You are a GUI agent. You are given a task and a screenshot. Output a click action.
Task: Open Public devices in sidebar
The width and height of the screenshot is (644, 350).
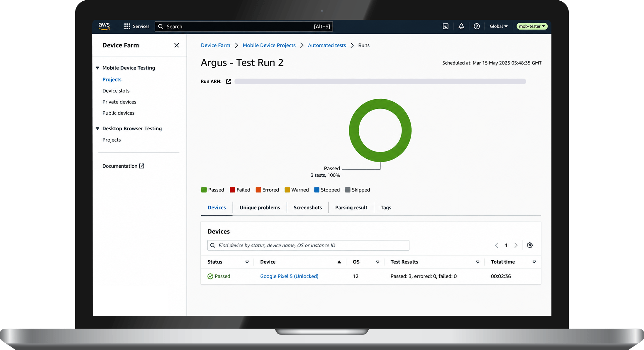[x=118, y=113]
